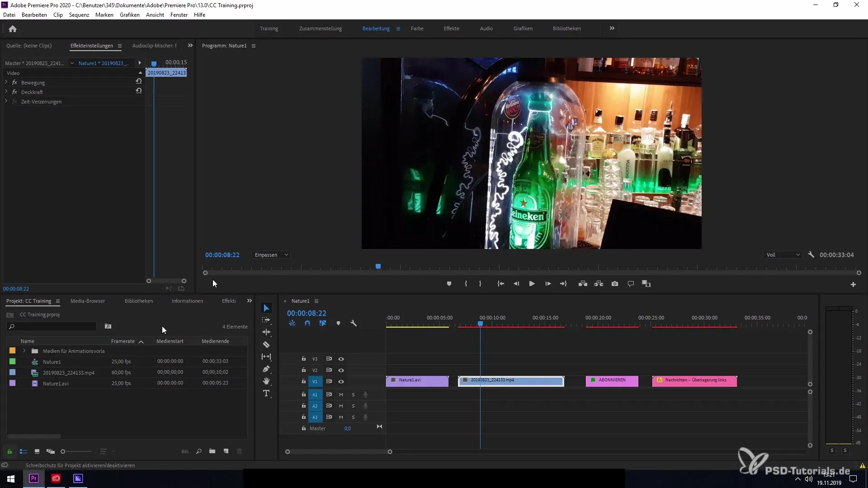Click label color swatch of Nature1.avi
Image resolution: width=868 pixels, height=488 pixels.
coord(12,383)
